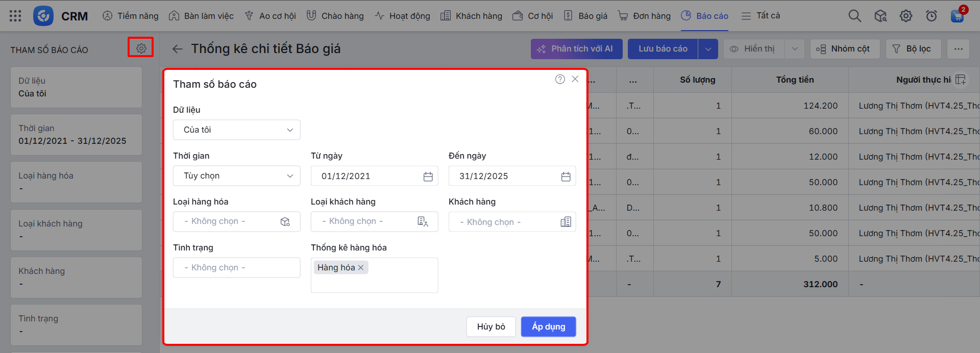The width and height of the screenshot is (980, 353).
Task: Open calendar picker for Đến ngày
Action: 566,176
